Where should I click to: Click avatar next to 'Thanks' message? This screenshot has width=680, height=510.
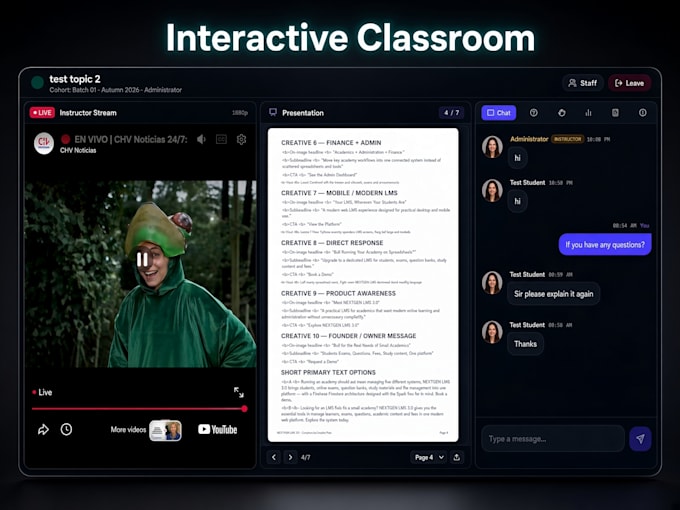click(492, 332)
